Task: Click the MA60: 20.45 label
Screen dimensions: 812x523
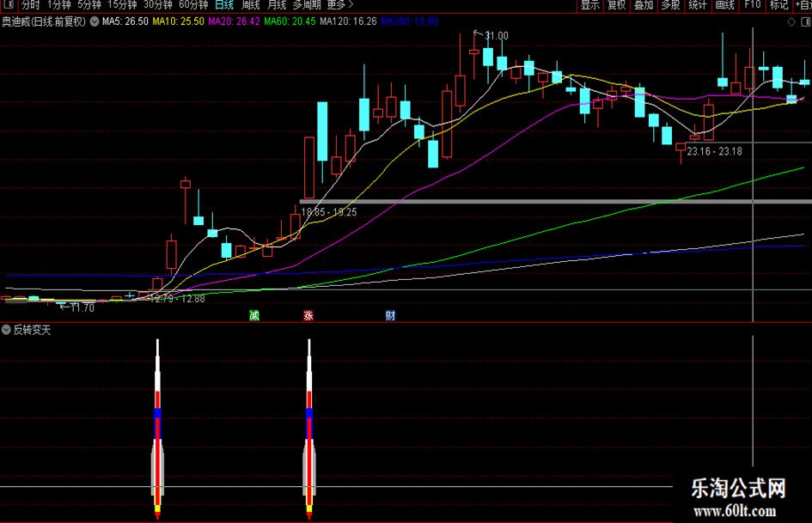Action: 290,21
